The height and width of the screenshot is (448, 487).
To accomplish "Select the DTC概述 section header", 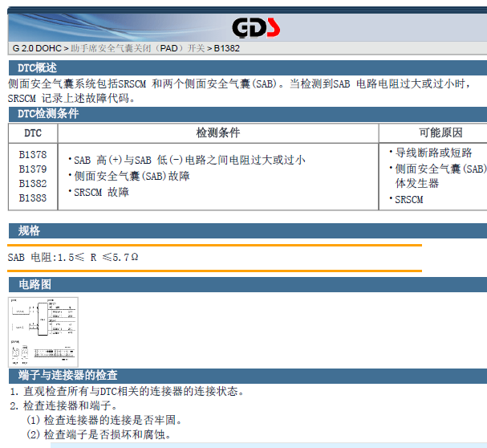I will pos(248,67).
